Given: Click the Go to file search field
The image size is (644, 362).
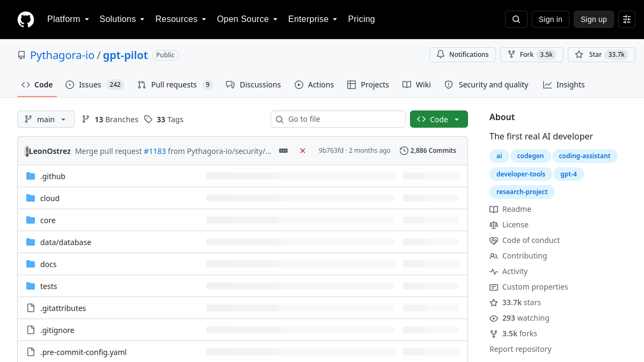Looking at the screenshot, I should [x=338, y=119].
